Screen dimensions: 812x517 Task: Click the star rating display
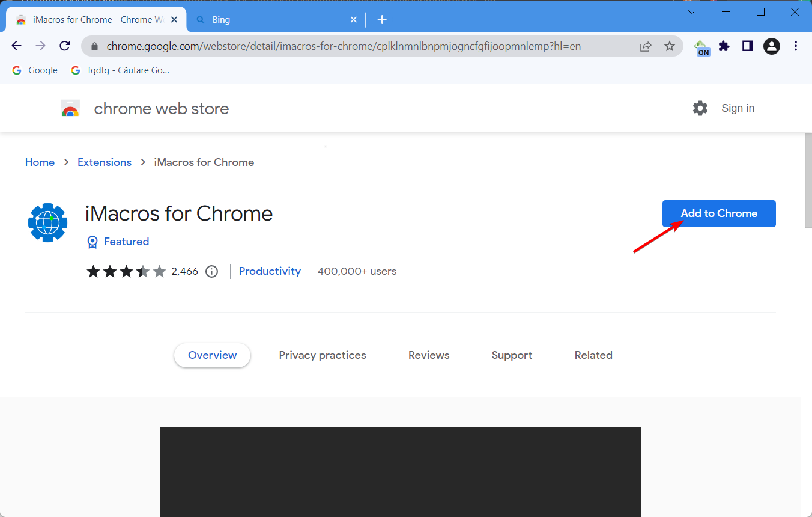point(126,271)
